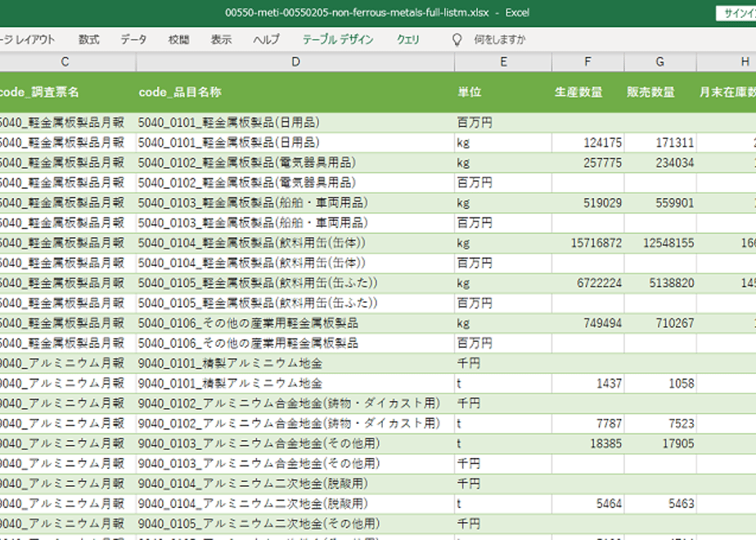Select cell with value 519029
This screenshot has width=756, height=540.
coord(587,203)
